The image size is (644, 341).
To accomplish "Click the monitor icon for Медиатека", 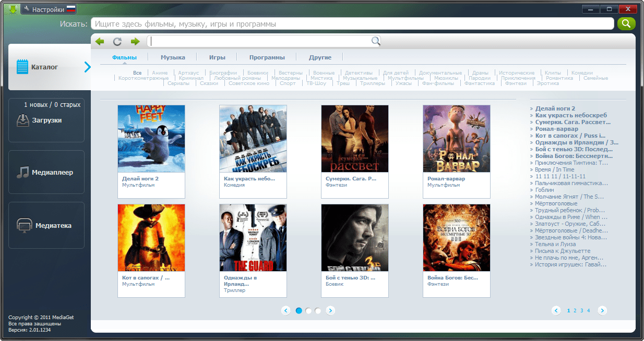I will click(24, 226).
